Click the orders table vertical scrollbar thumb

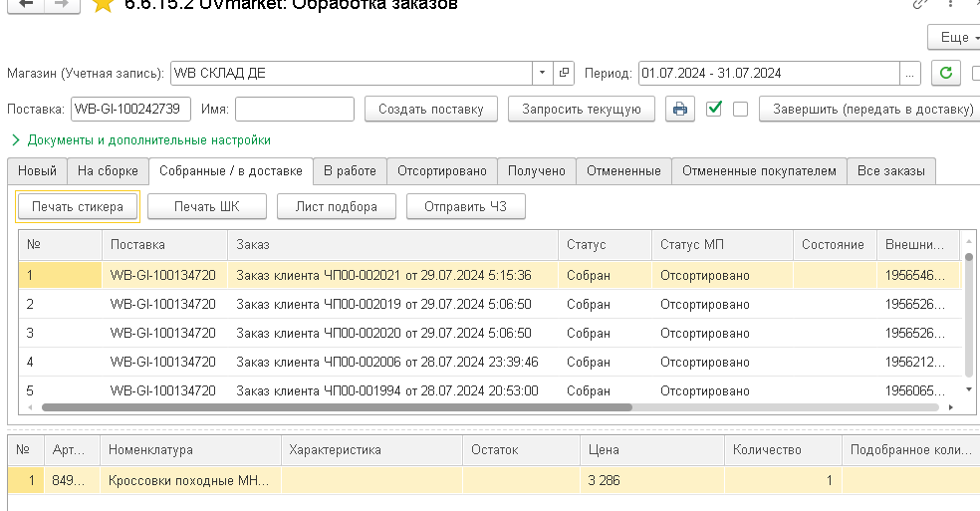click(x=969, y=315)
